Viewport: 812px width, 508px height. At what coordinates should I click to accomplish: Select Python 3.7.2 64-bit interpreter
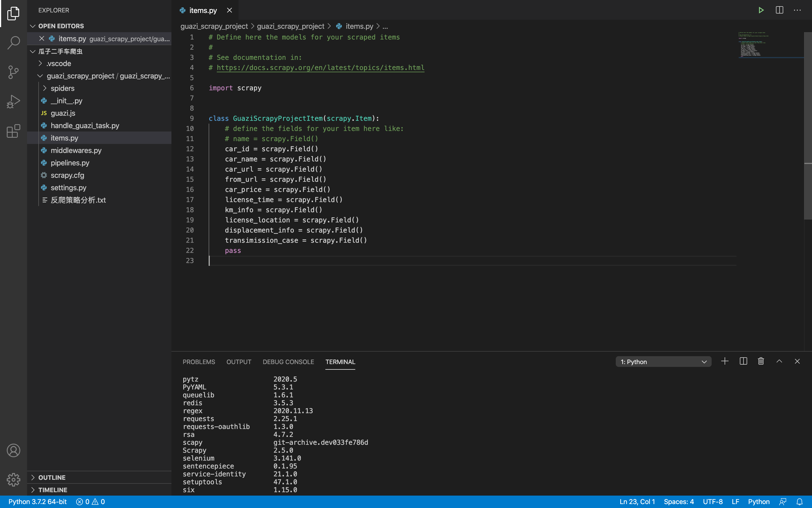coord(37,502)
